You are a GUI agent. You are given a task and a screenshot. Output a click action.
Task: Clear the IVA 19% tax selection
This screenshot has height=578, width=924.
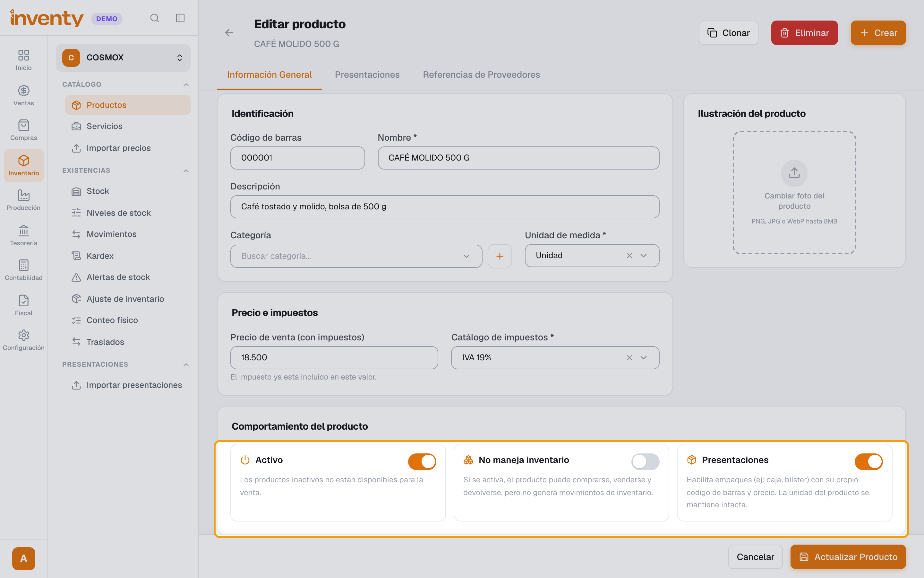[629, 357]
